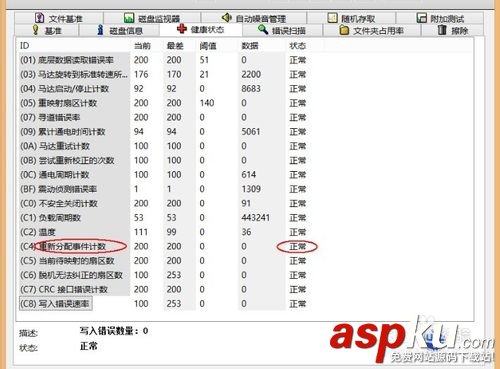Click data value 443241
Viewport: 500px width, 369px height.
(255, 218)
